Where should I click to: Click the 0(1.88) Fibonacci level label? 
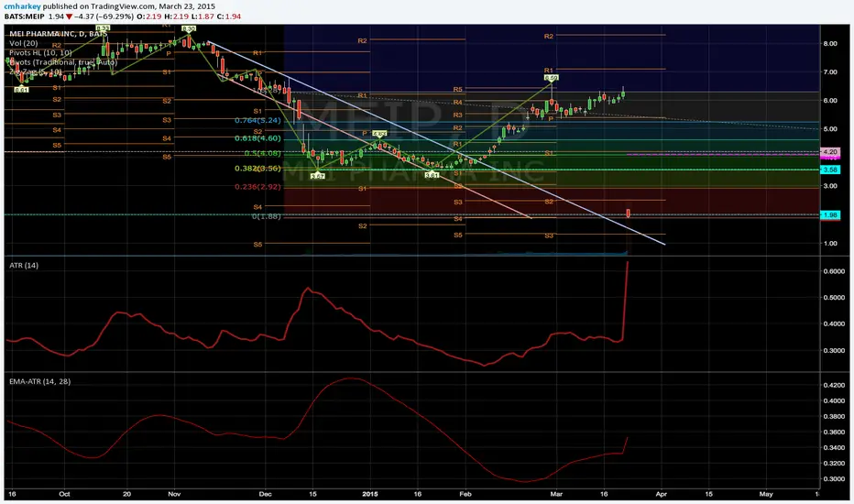click(267, 216)
